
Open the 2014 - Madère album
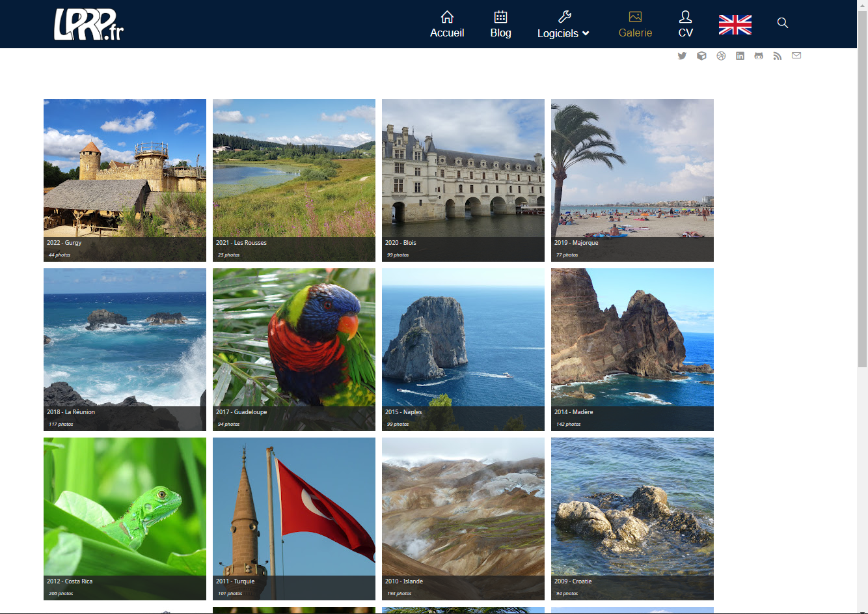632,350
